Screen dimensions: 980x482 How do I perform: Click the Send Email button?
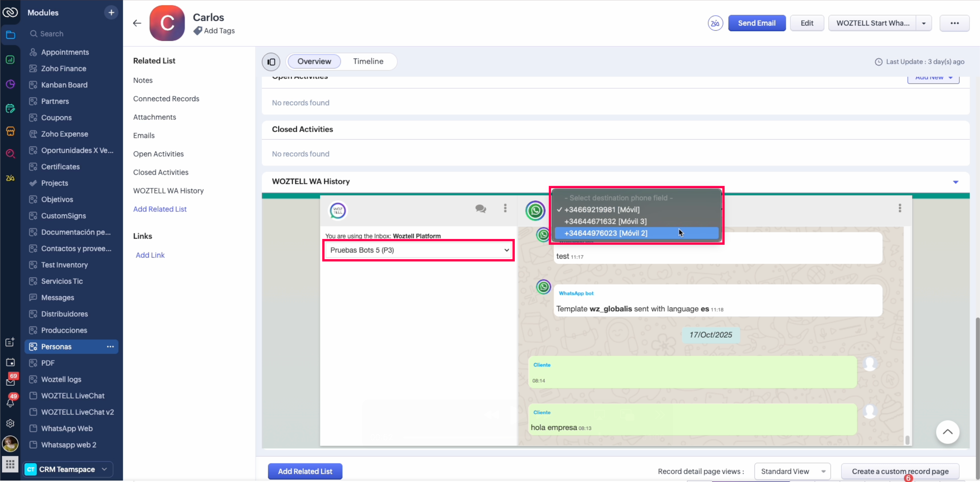tap(756, 23)
